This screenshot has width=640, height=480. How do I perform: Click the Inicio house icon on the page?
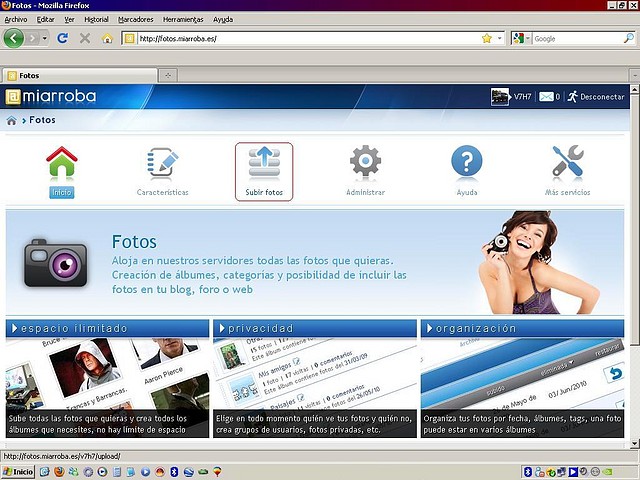point(62,162)
